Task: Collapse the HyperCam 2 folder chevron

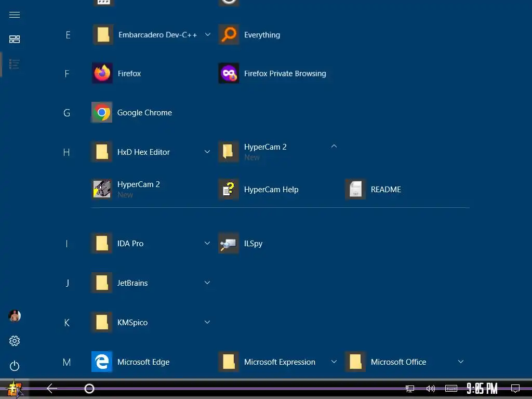Action: (334, 146)
